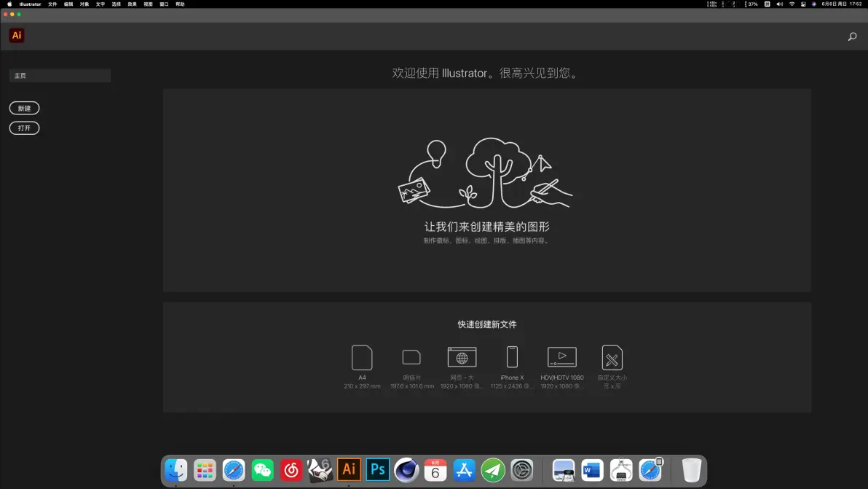Open the left Safari dock icon
868x489 pixels.
pos(234,470)
